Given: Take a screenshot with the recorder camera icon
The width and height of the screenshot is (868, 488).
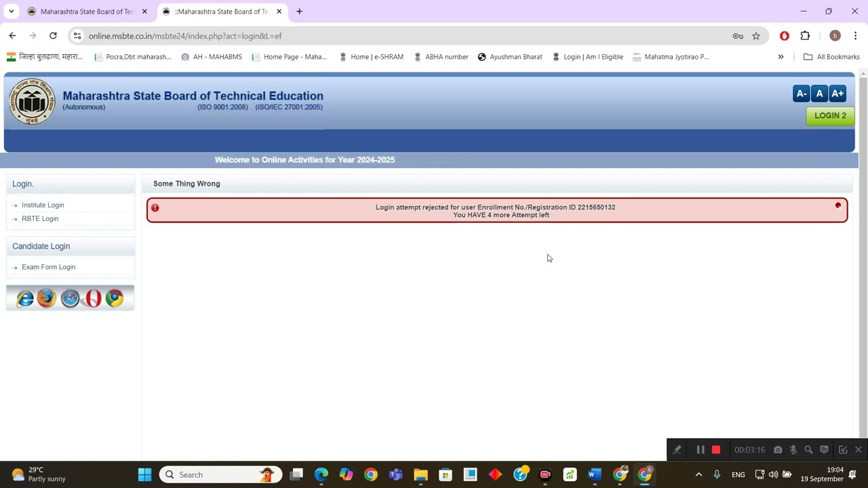Looking at the screenshot, I should (x=778, y=449).
